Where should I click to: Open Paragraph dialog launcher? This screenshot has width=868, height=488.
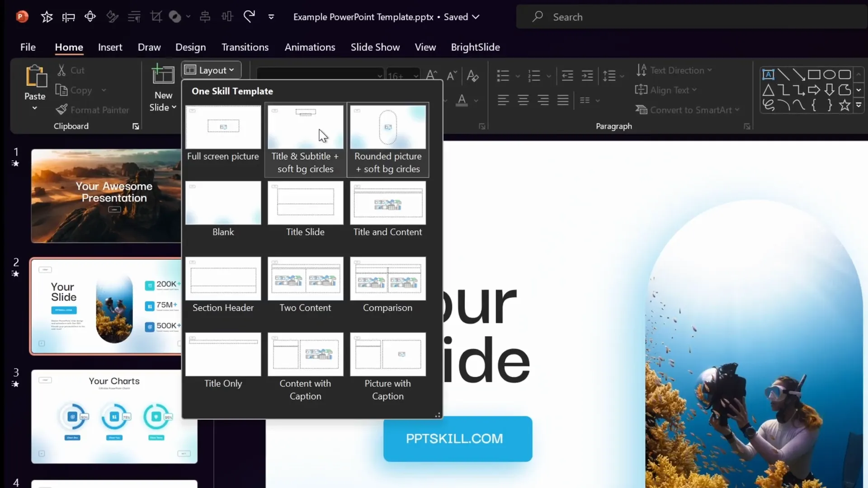(747, 127)
